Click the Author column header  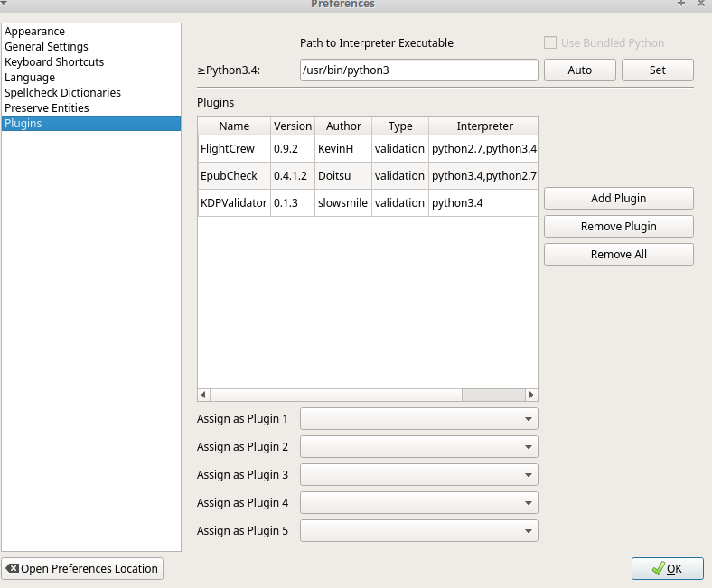coord(343,126)
